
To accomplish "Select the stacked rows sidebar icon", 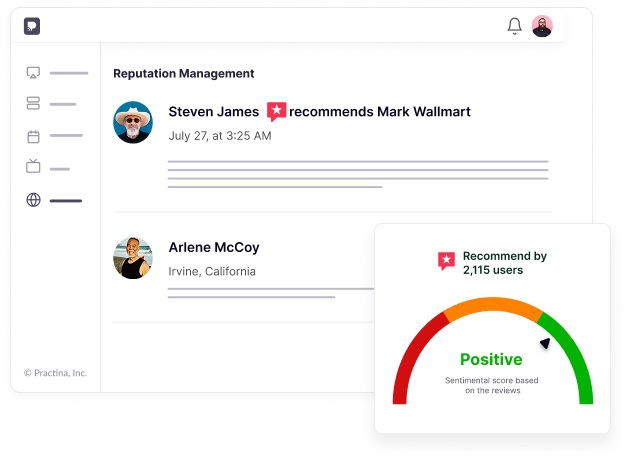I will (33, 103).
